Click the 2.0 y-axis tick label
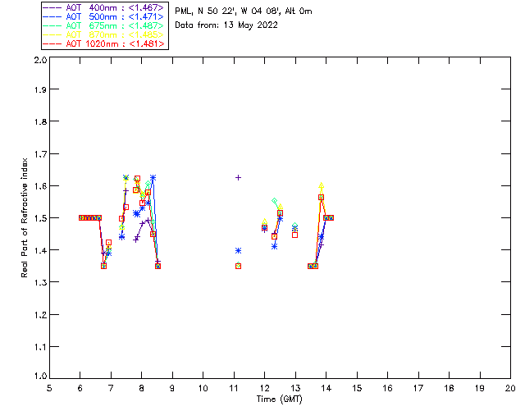This screenshot has width=525, height=420. click(x=40, y=60)
